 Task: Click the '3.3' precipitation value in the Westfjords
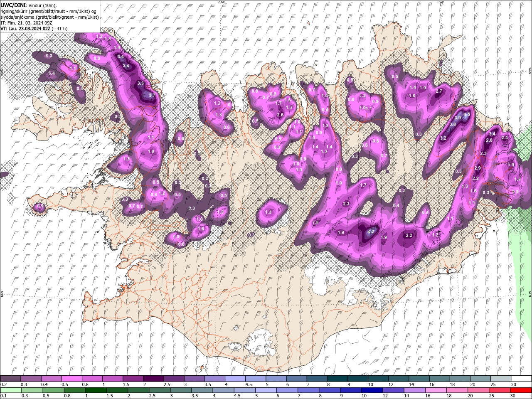[140, 83]
